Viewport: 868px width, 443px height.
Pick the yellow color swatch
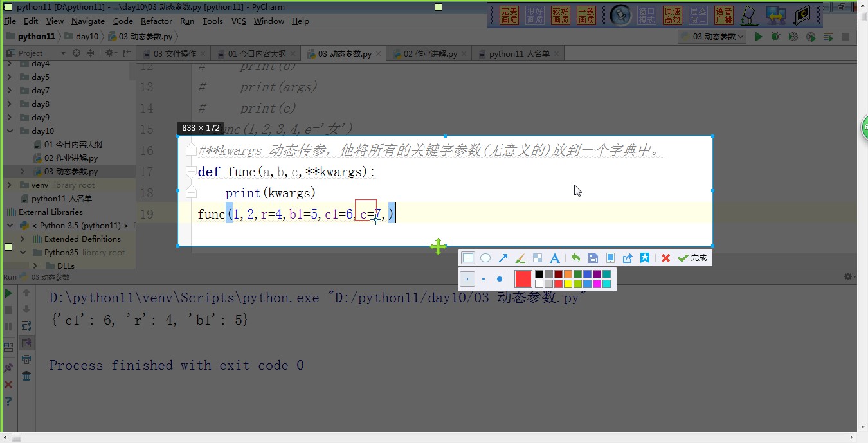(568, 284)
